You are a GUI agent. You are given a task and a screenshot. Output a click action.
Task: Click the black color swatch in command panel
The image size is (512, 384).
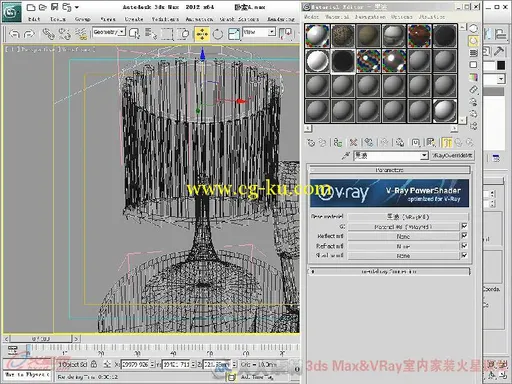pyautogui.click(x=501, y=65)
